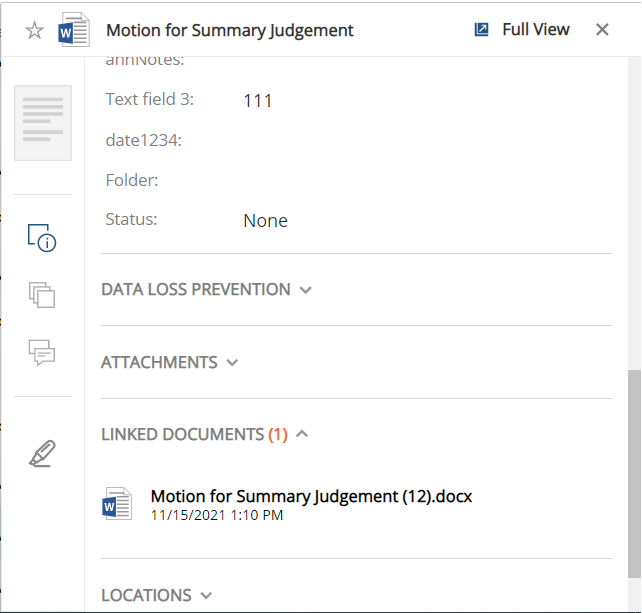642x613 pixels.
Task: Click the Status value None
Action: click(x=265, y=221)
